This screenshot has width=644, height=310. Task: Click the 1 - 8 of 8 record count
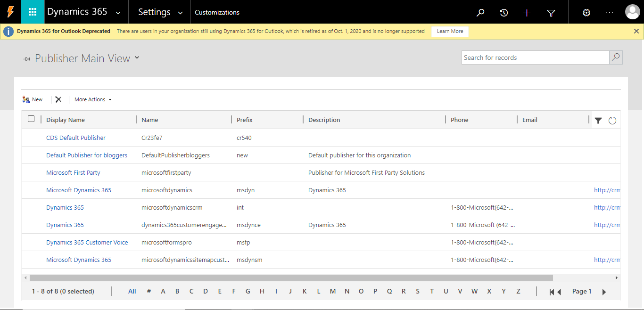tap(63, 291)
